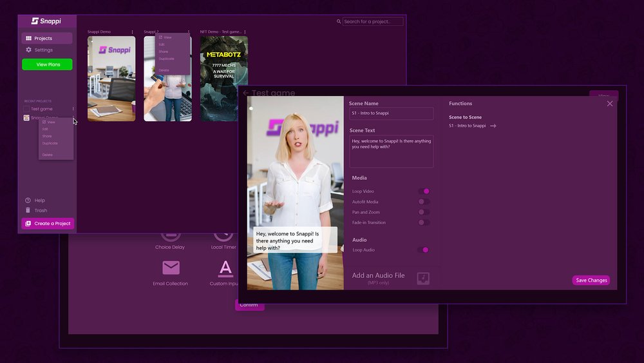Open three-dot menu for Test game recent project
The image size is (644, 363).
click(x=73, y=109)
